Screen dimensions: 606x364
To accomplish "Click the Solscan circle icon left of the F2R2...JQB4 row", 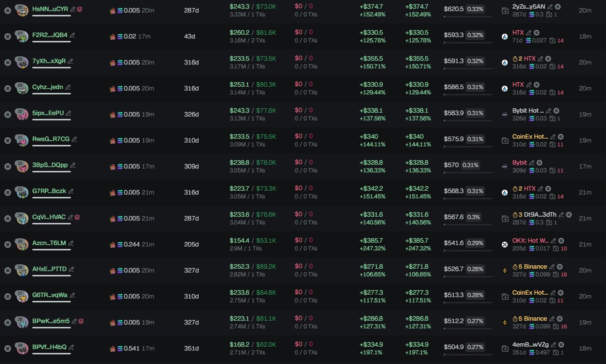I will [7, 37].
